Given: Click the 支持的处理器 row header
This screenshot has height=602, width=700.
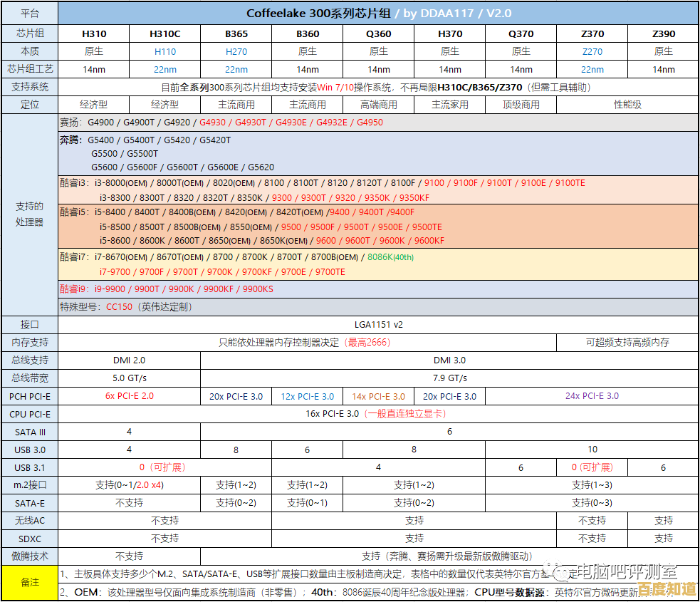Looking at the screenshot, I should [x=28, y=214].
